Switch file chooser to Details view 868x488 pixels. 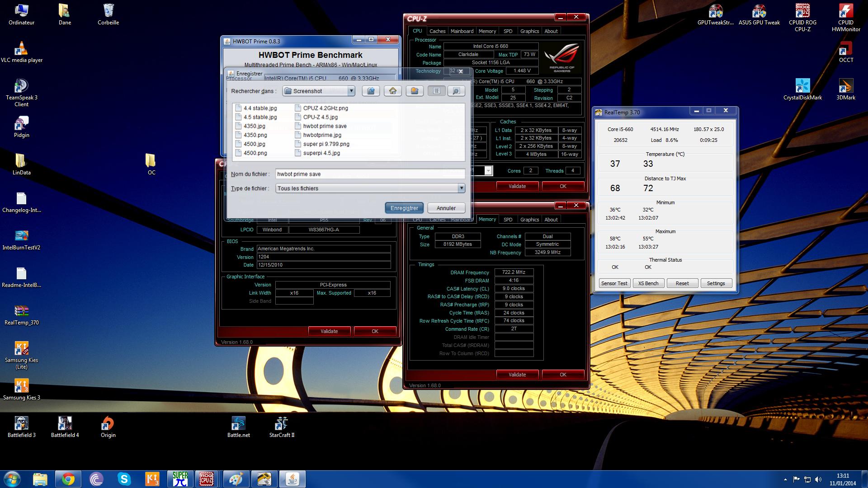tap(456, 91)
